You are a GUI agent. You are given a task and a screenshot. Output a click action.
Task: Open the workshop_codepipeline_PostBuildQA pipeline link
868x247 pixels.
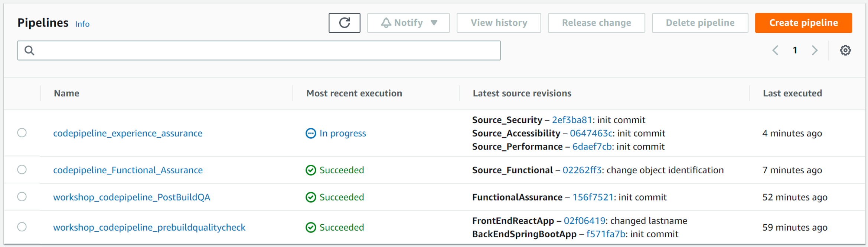click(131, 197)
